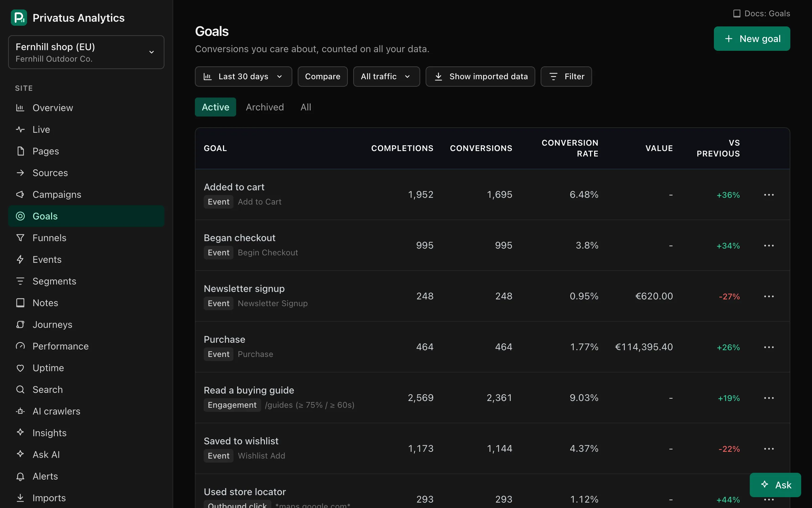Open the Last 30 days date range dropdown

pyautogui.click(x=243, y=77)
